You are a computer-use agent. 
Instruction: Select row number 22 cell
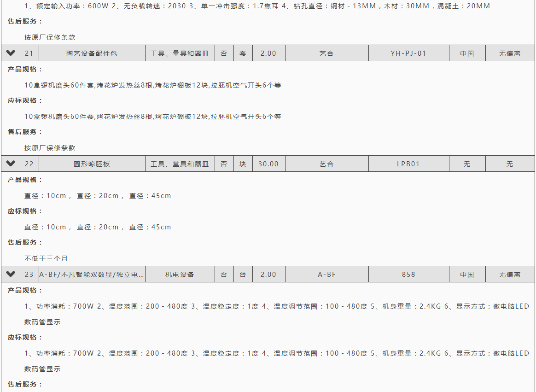coord(29,164)
